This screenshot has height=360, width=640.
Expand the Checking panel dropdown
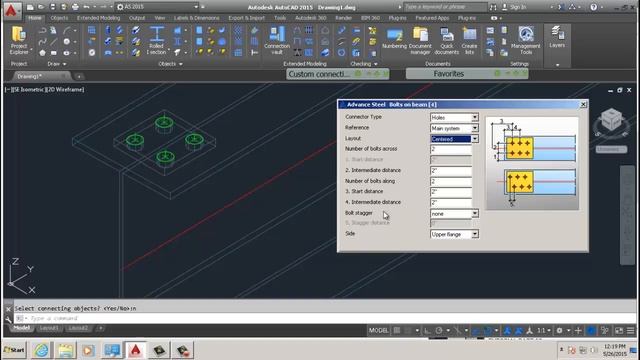[x=364, y=64]
